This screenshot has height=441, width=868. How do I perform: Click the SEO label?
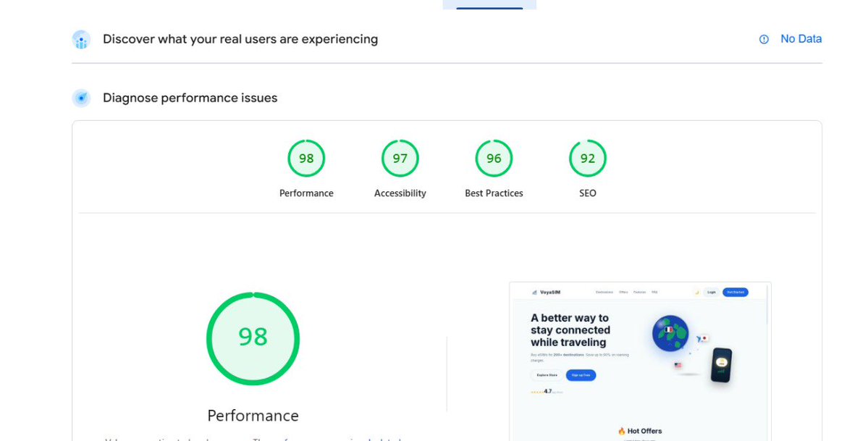[587, 193]
